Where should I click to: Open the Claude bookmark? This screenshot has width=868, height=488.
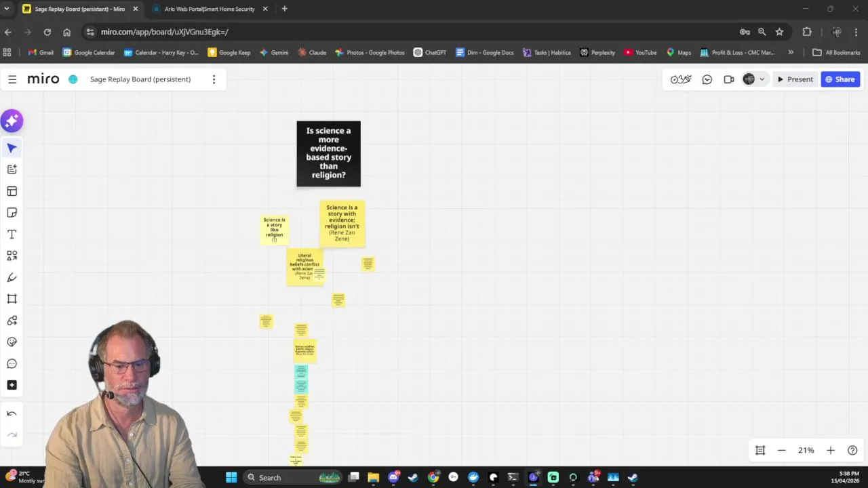tap(311, 52)
